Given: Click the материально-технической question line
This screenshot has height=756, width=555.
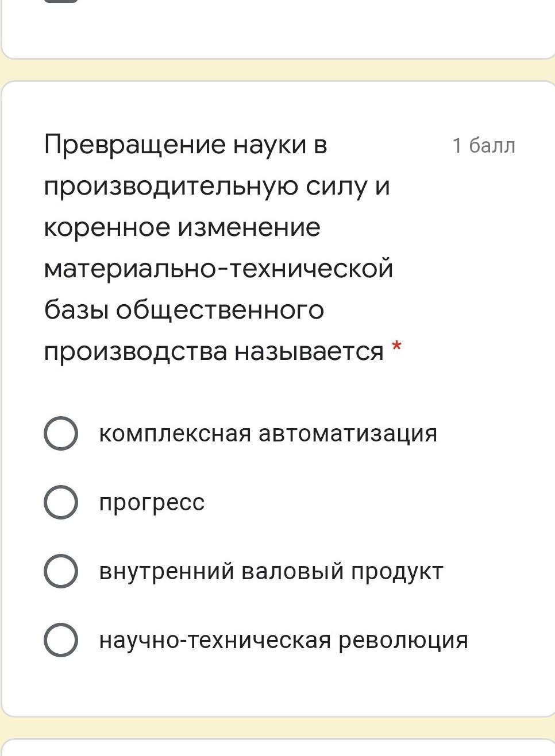Looking at the screenshot, I should tap(218, 269).
